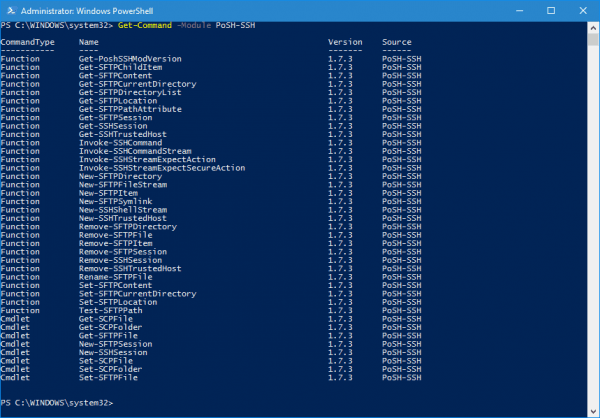The height and width of the screenshot is (418, 600).
Task: Click the 'Rename-SFTPFile' entry
Action: (x=116, y=277)
